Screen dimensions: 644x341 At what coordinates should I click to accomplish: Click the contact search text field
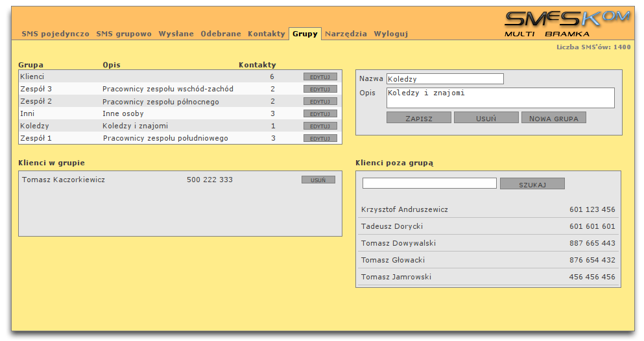tap(429, 183)
